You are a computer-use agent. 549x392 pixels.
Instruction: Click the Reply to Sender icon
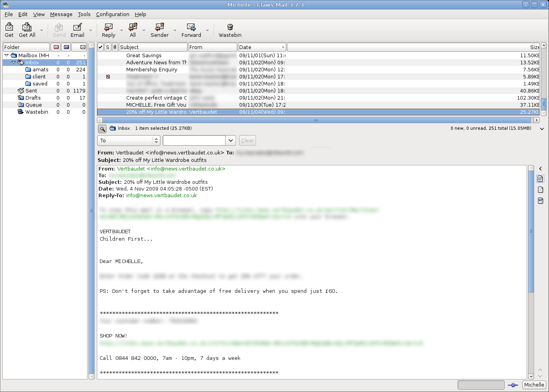point(160,27)
